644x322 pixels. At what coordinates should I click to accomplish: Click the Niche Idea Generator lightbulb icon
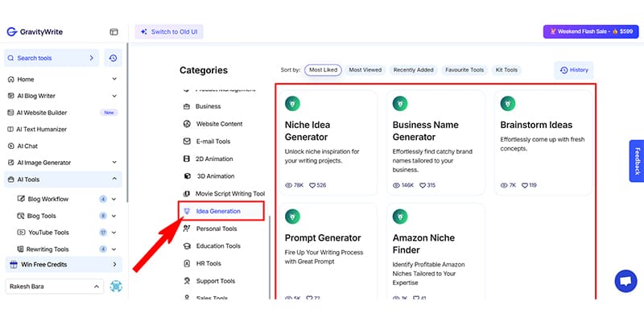click(x=292, y=104)
